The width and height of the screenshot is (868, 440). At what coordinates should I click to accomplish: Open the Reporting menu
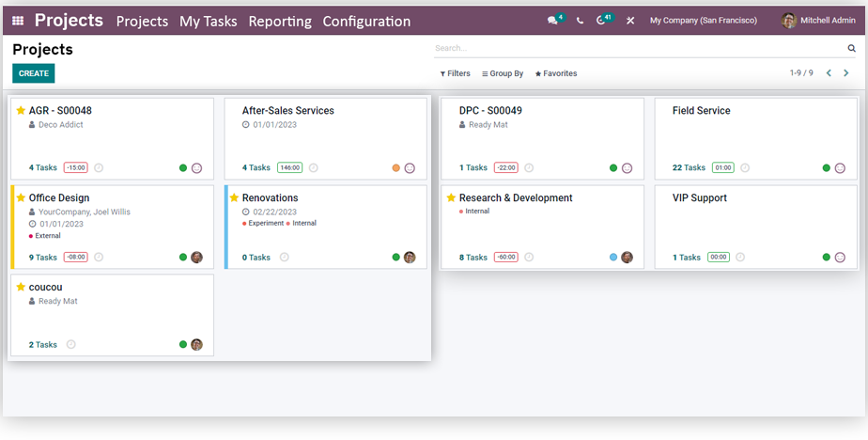280,21
